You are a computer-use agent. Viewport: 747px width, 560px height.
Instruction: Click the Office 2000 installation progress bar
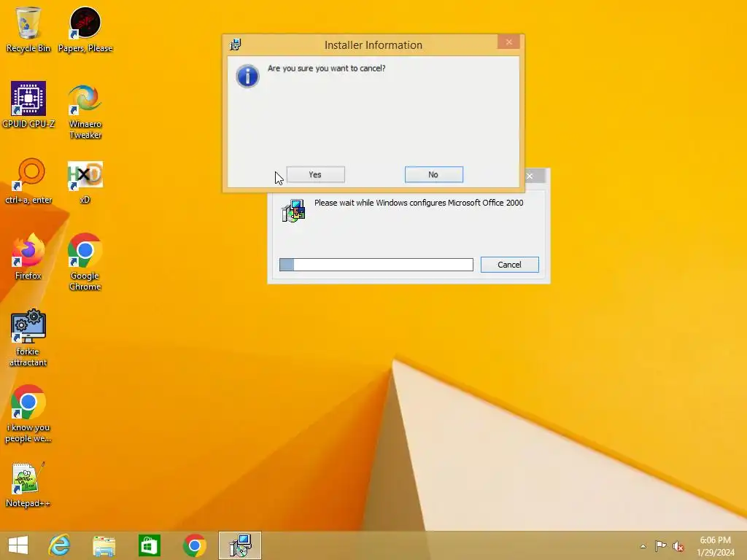(x=376, y=265)
